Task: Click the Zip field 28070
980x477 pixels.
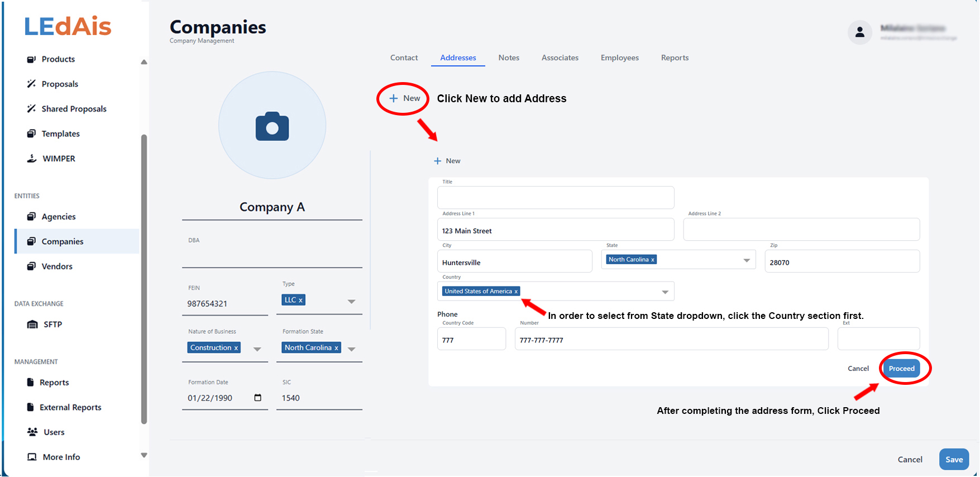Action: click(x=842, y=261)
